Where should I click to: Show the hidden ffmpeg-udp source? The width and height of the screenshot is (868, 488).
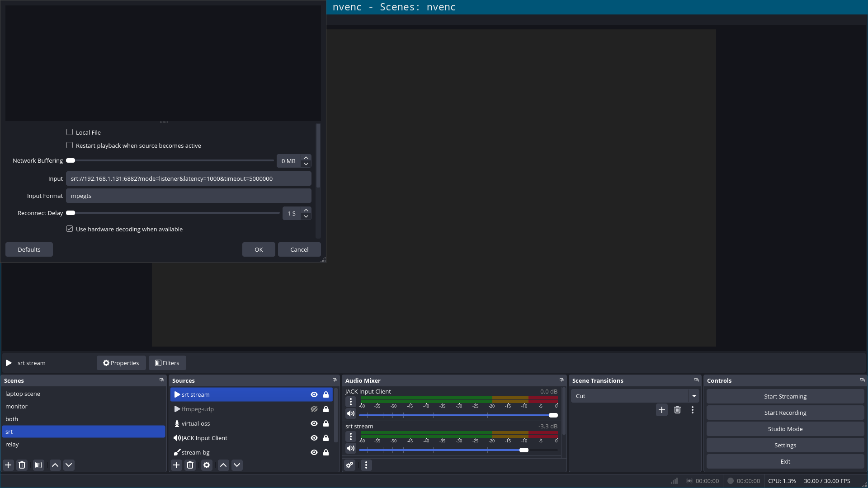(x=314, y=409)
